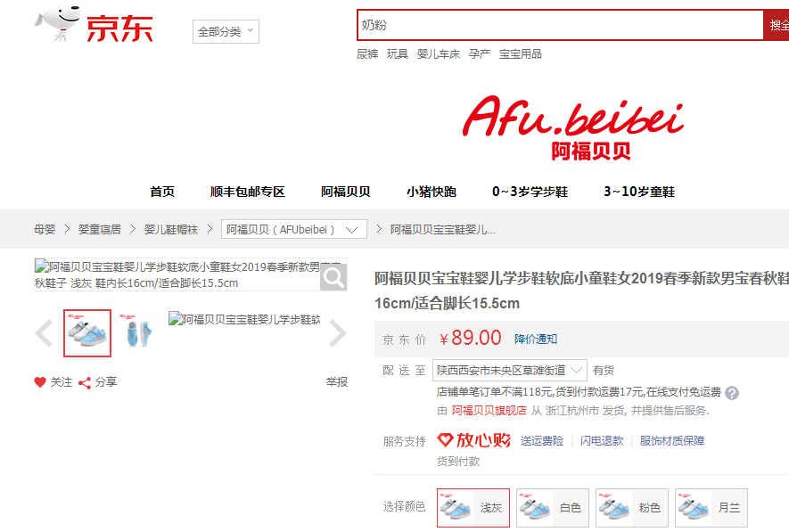789x532 pixels.
Task: Open the 3~10岁童鞋 store tab
Action: (639, 192)
